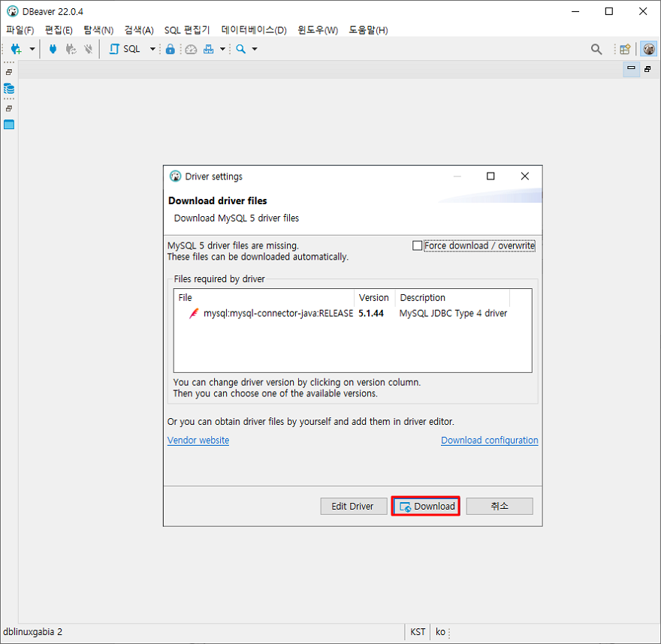The image size is (661, 644).
Task: Open the New Connection dropdown arrow
Action: click(x=32, y=50)
